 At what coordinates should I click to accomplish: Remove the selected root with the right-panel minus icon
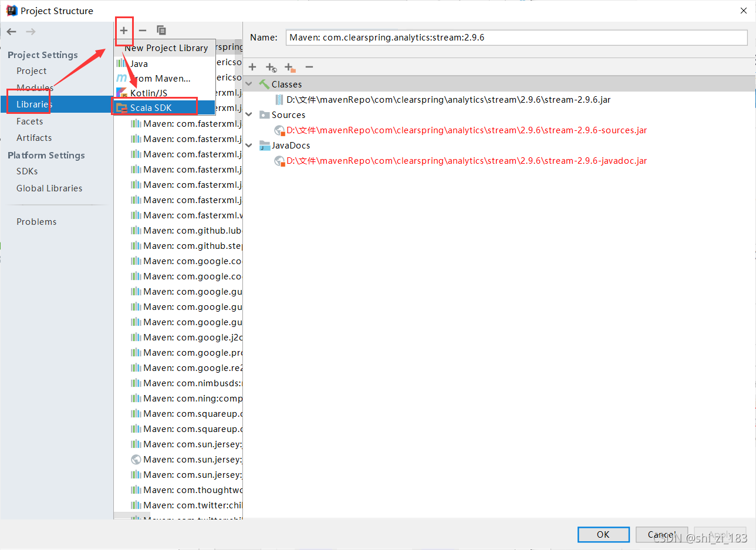(309, 68)
